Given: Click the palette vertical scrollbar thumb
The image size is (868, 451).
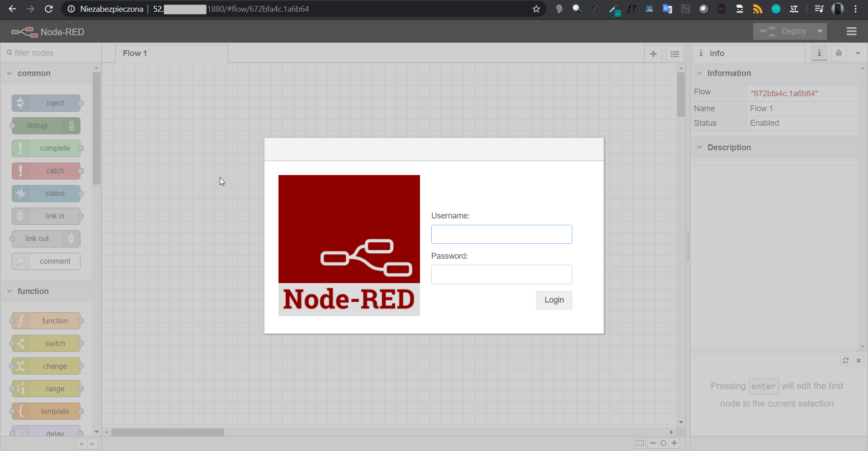Looking at the screenshot, I should 96,128.
